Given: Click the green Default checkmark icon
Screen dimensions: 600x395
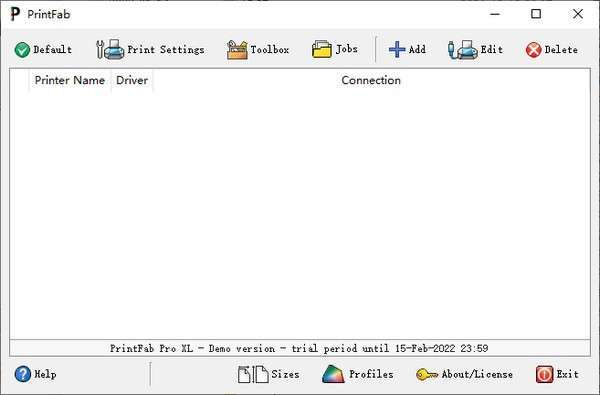Looking at the screenshot, I should click(22, 50).
